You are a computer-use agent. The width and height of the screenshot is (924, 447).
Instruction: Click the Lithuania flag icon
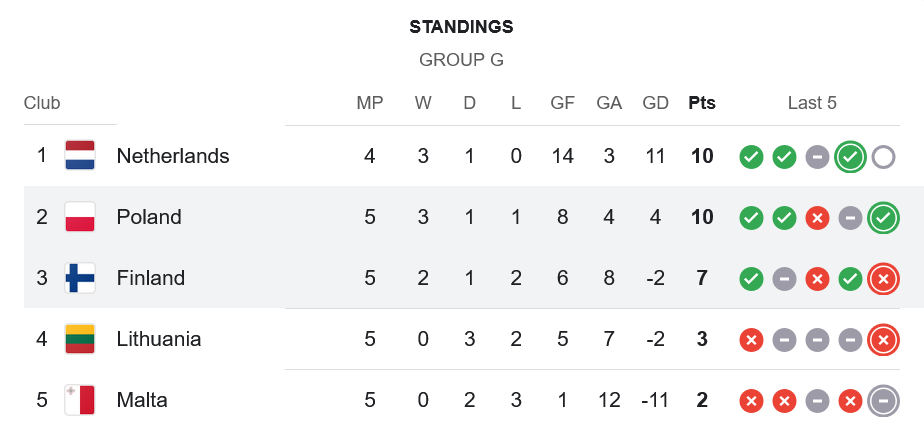tap(80, 339)
